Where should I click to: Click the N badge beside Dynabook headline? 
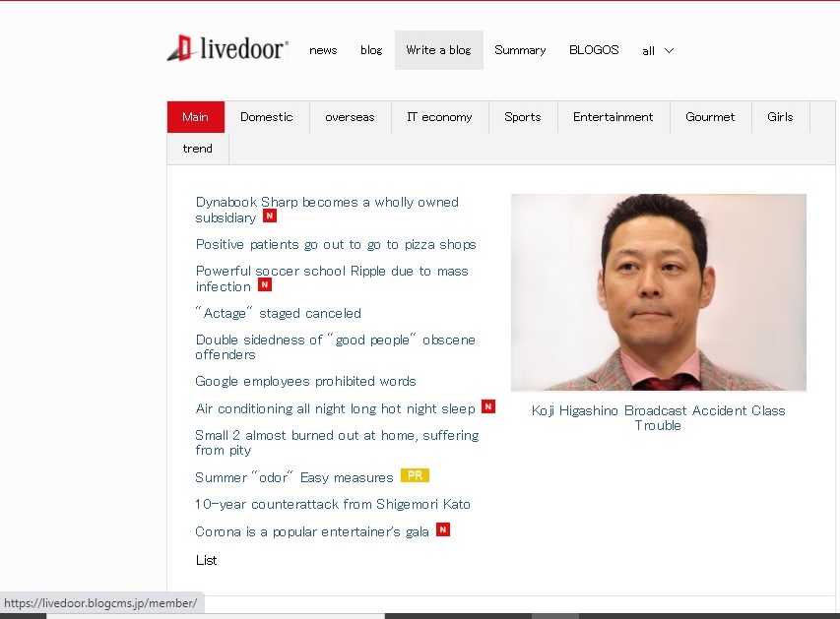coord(270,216)
